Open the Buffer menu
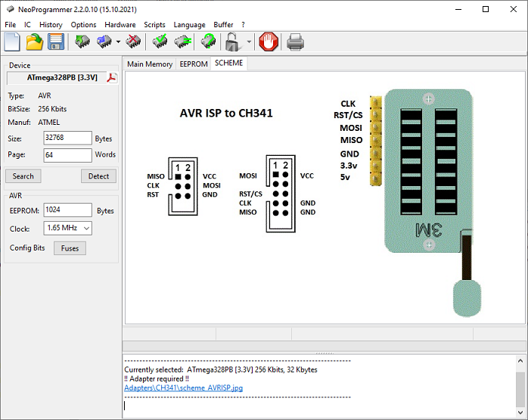This screenshot has width=528, height=420. (223, 24)
